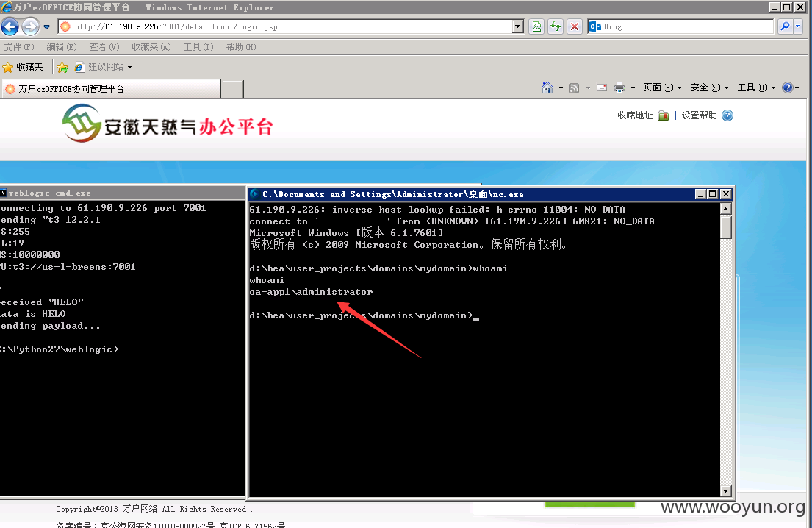Click the IE window title bar icon
812x528 pixels.
[x=6, y=7]
